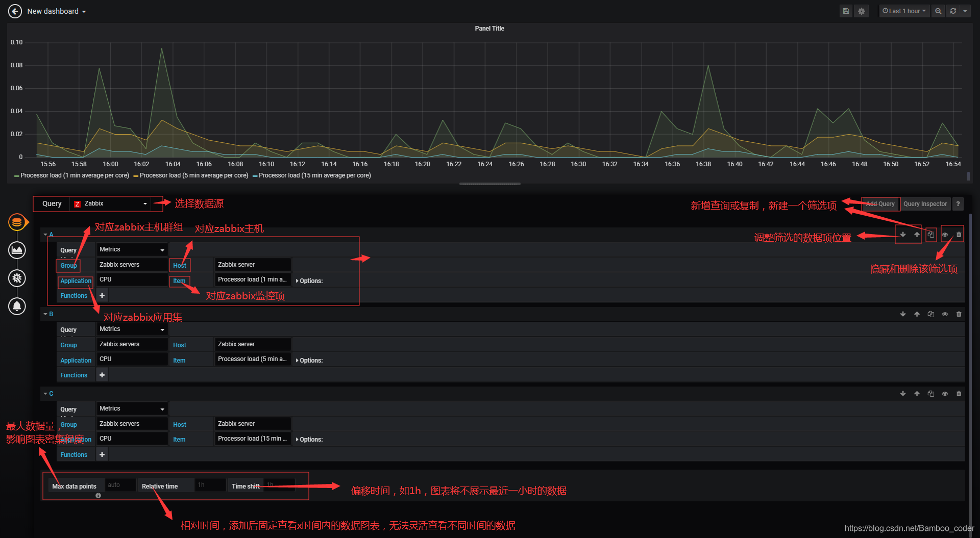Click the Time shift input field
The width and height of the screenshot is (980, 538).
[x=279, y=485]
